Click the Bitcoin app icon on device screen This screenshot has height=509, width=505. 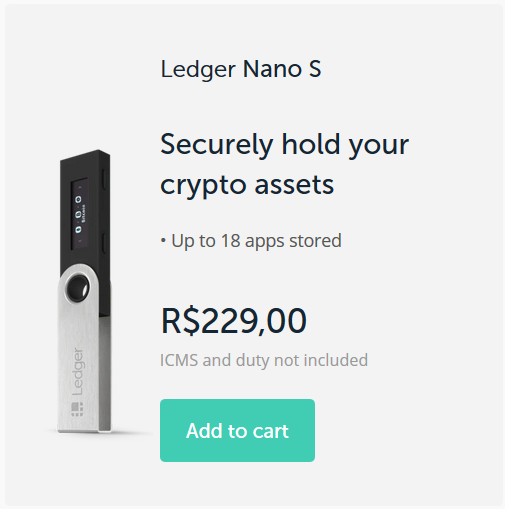point(78,215)
